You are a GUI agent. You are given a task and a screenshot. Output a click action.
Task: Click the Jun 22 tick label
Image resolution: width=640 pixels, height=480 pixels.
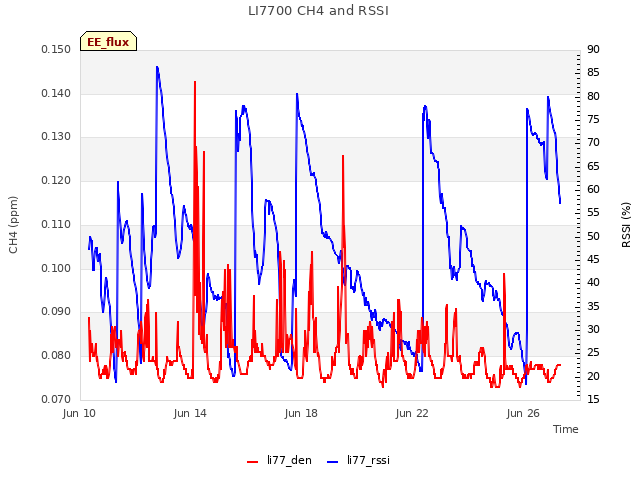pos(412,413)
